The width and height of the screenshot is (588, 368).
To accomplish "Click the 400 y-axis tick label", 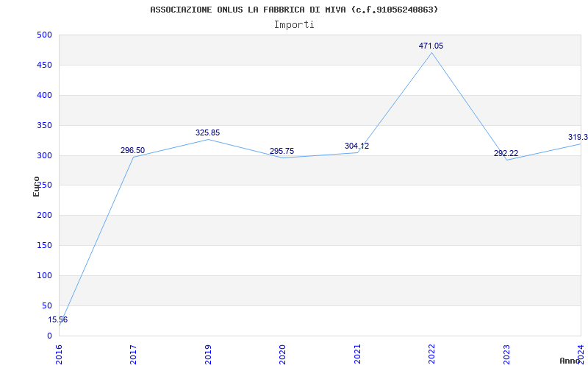I will point(44,96).
